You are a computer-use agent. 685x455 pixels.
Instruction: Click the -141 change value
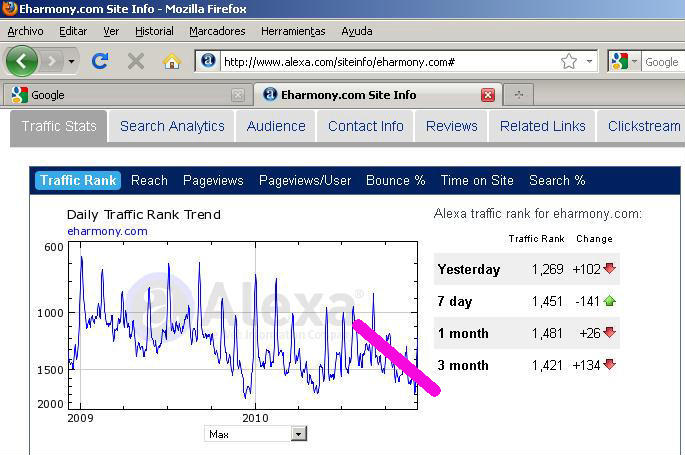click(x=588, y=301)
